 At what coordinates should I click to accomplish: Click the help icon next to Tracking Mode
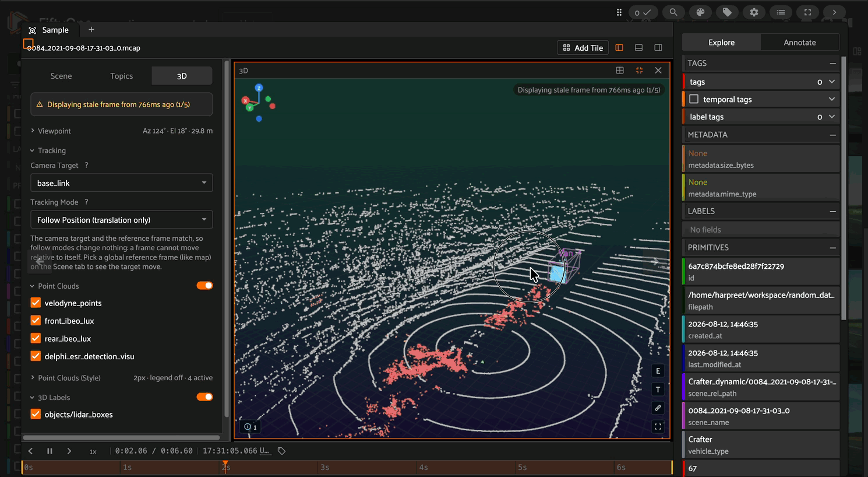[x=86, y=202]
